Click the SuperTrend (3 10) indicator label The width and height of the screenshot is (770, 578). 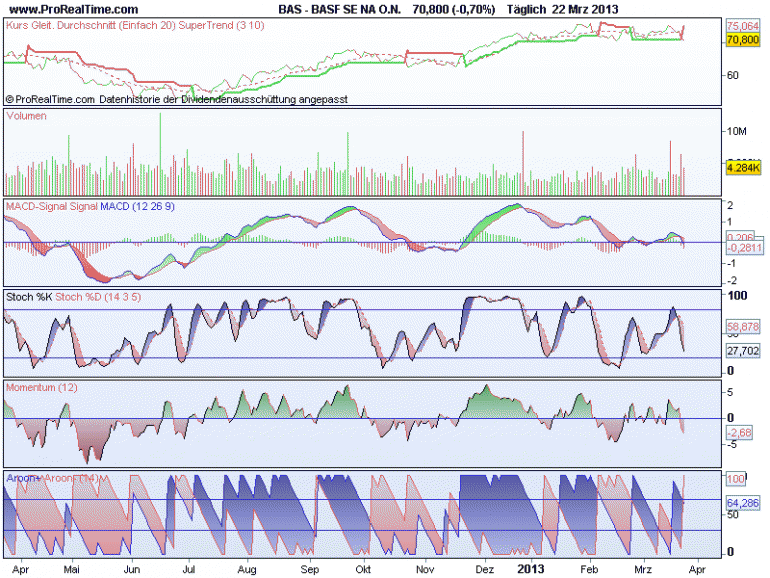pos(221,25)
